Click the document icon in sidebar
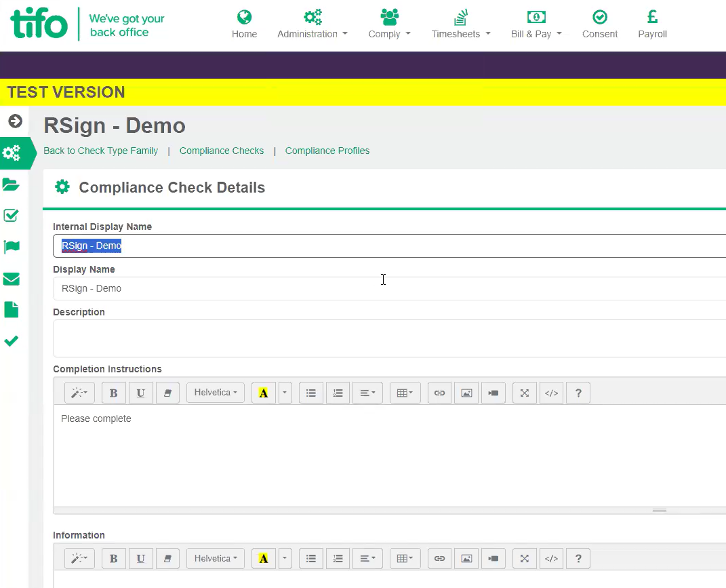Screen dimensions: 726x588 [x=11, y=309]
